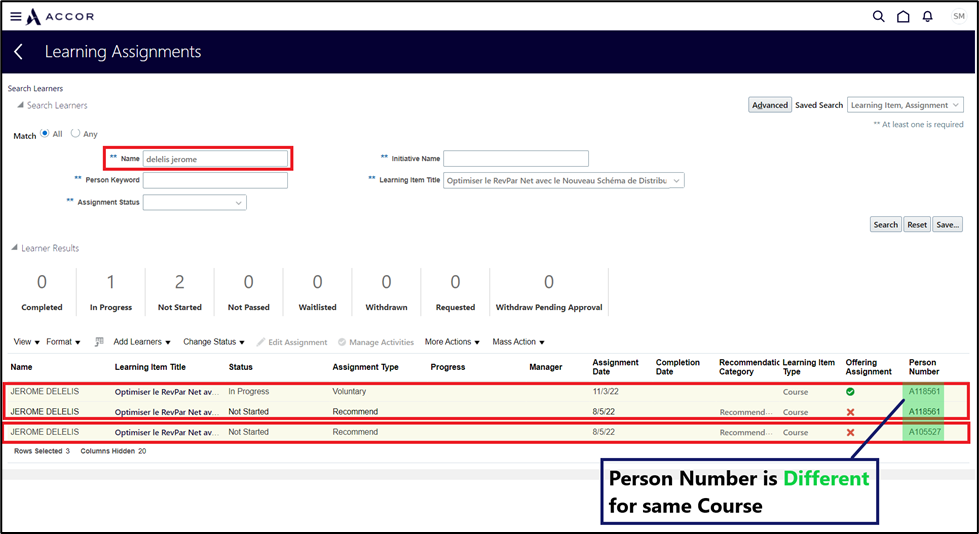Image resolution: width=979 pixels, height=534 pixels.
Task: Click the Voluntary assignment type cell
Action: [349, 392]
